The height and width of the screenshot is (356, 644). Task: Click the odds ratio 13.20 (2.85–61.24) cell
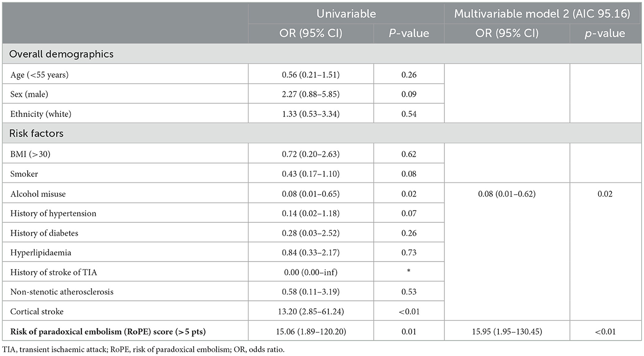(x=311, y=311)
